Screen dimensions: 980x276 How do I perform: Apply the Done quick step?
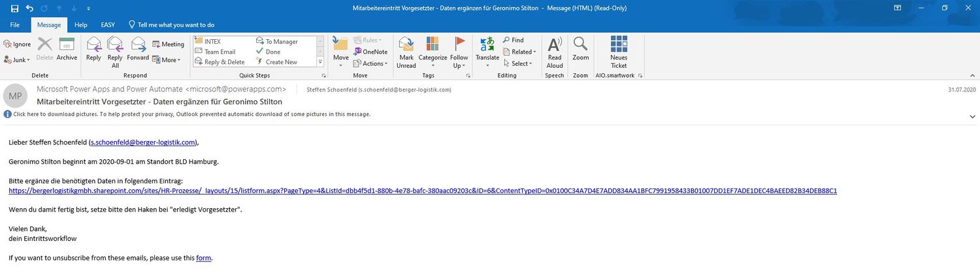[269, 52]
